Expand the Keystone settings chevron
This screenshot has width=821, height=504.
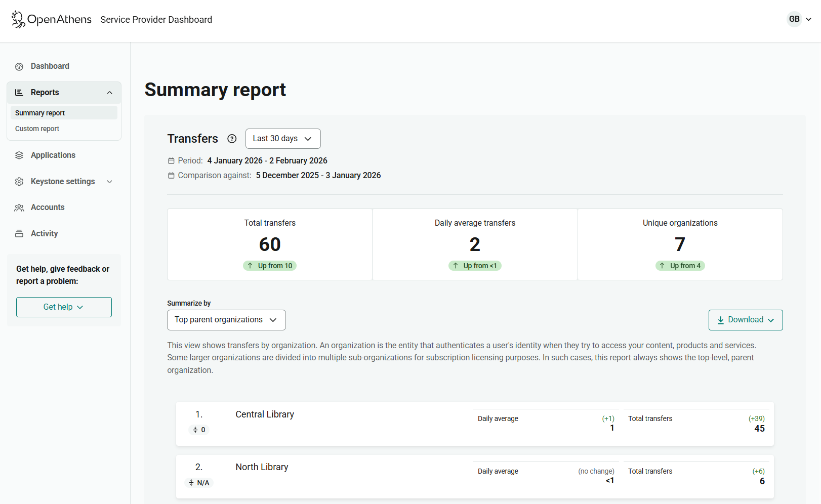110,181
